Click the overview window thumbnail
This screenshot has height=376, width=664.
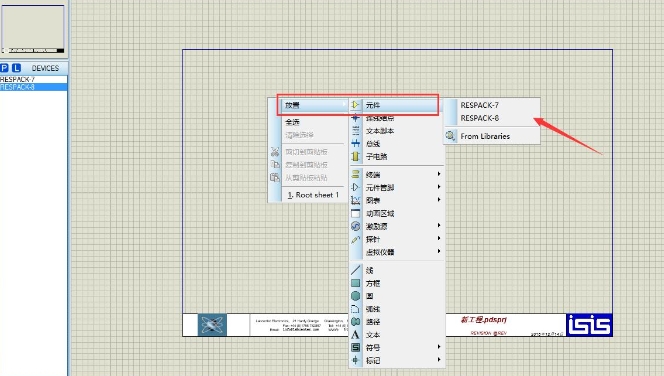(x=33, y=29)
